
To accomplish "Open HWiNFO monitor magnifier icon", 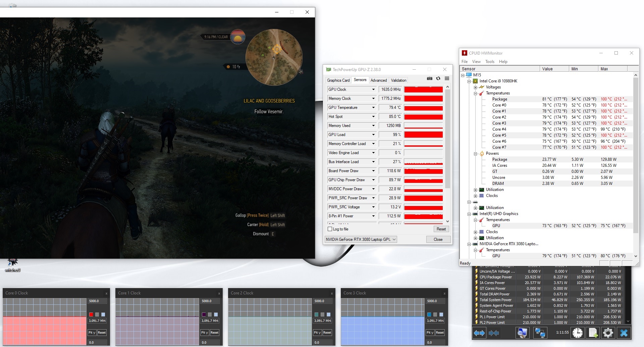I will [x=522, y=333].
